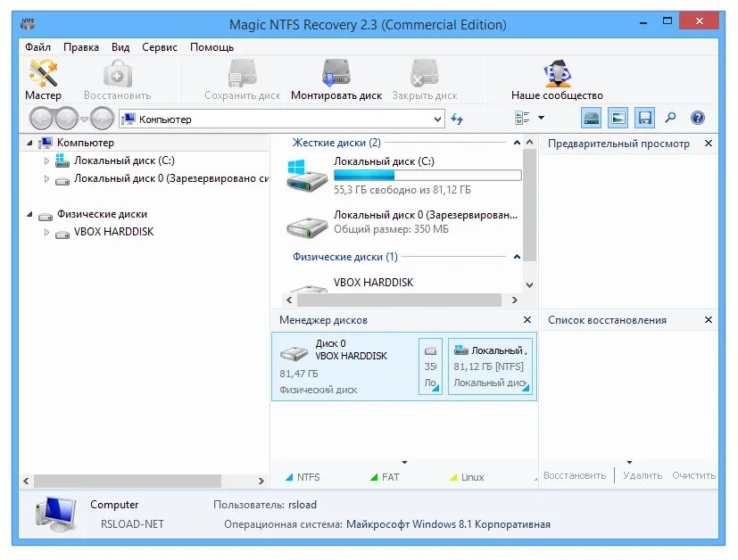The image size is (738, 560).
Task: Open the Правка menu
Action: 81,47
